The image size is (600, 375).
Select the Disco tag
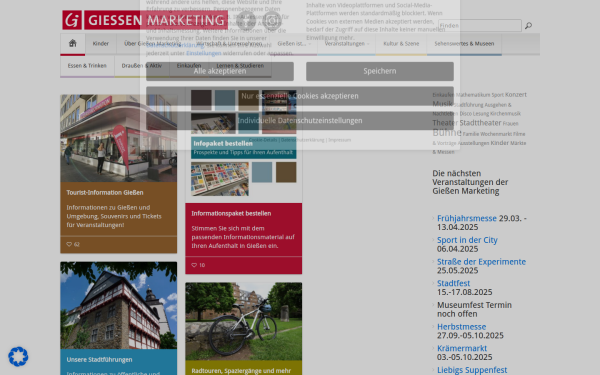pyautogui.click(x=465, y=114)
